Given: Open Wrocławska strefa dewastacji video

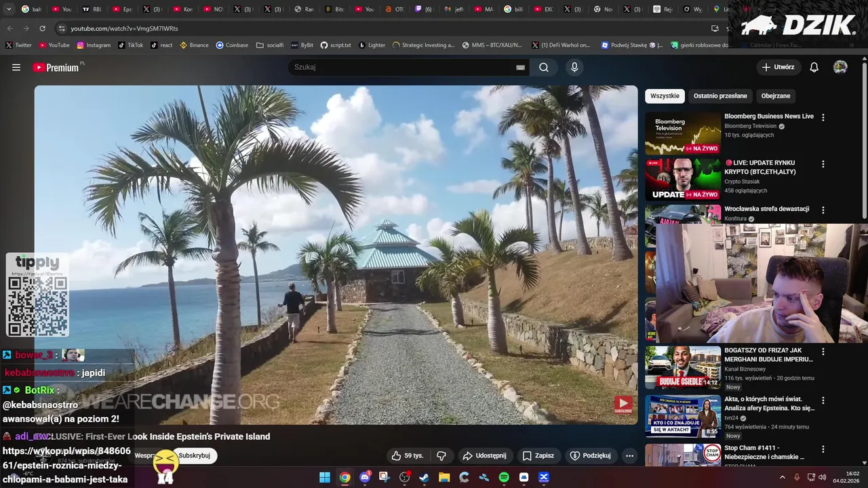Looking at the screenshot, I should pyautogui.click(x=767, y=209).
